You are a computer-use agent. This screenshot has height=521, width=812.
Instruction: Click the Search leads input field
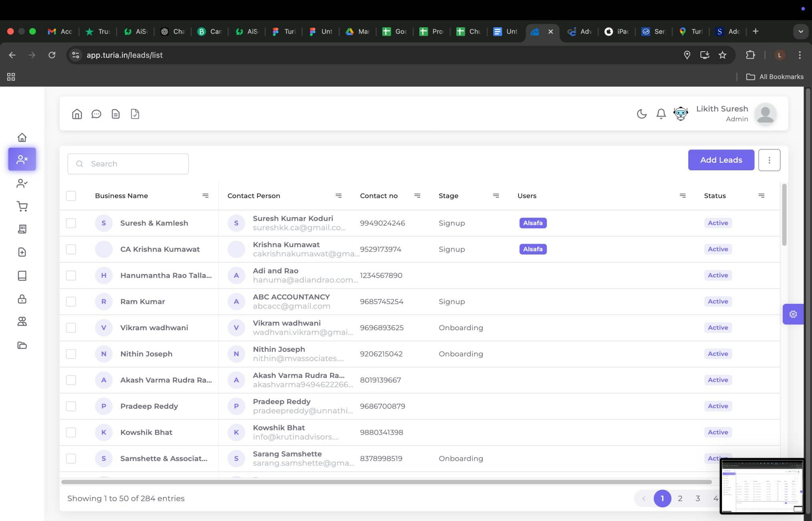(x=128, y=164)
